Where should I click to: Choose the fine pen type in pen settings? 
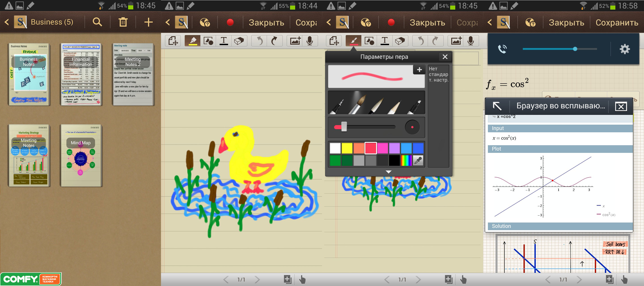click(337, 106)
